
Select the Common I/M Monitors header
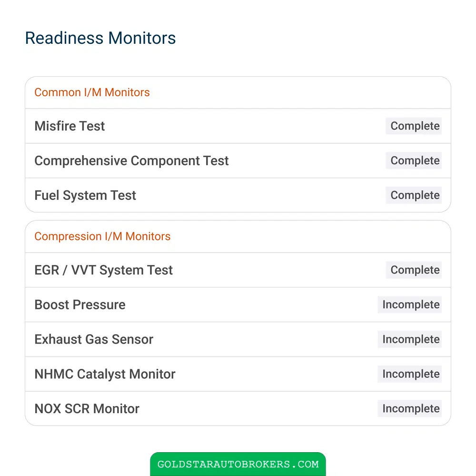point(92,92)
